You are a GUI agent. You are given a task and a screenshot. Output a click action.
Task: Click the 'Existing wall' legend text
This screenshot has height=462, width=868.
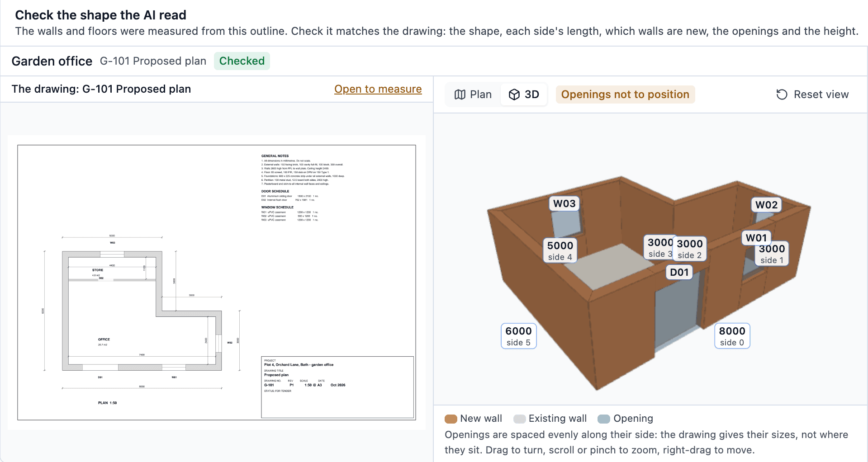click(x=557, y=419)
